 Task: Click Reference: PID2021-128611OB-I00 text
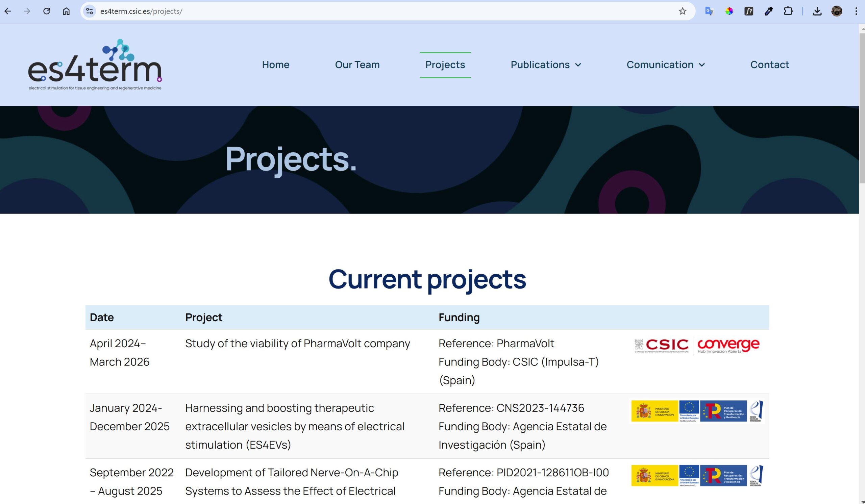523,473
